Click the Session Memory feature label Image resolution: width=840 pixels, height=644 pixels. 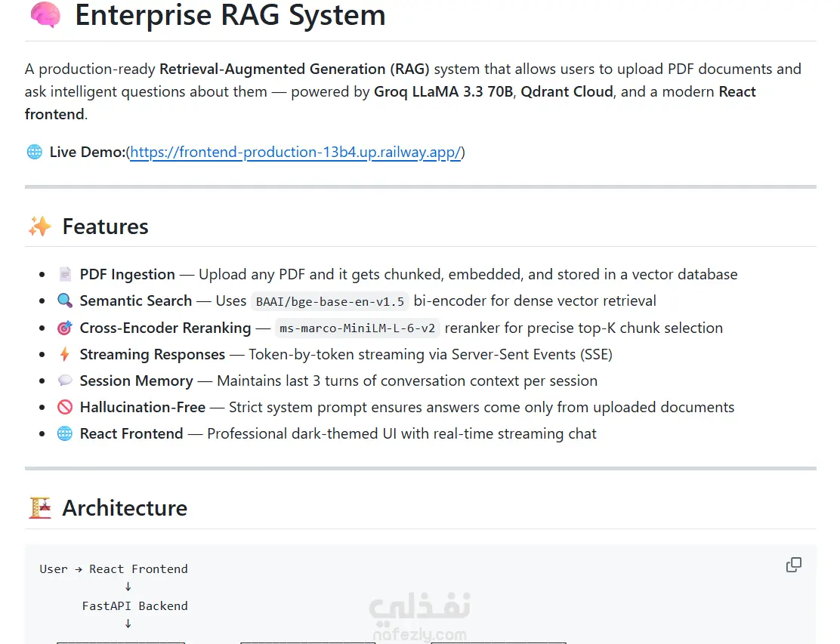pyautogui.click(x=137, y=381)
